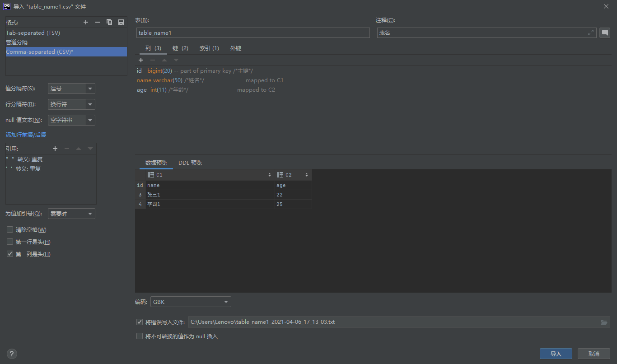Add a quoting rule with the + icon

pyautogui.click(x=55, y=148)
